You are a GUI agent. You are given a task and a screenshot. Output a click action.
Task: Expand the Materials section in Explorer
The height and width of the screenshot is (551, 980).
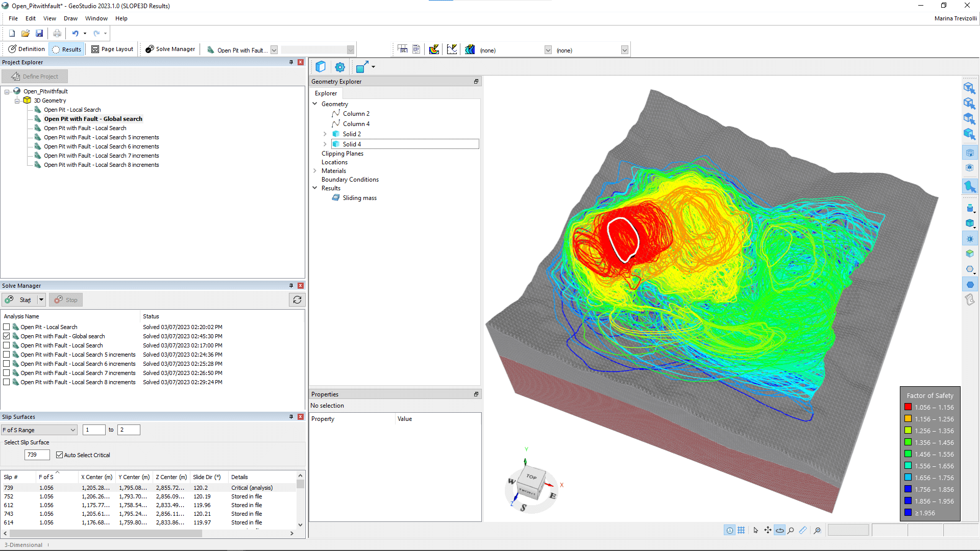(x=314, y=170)
